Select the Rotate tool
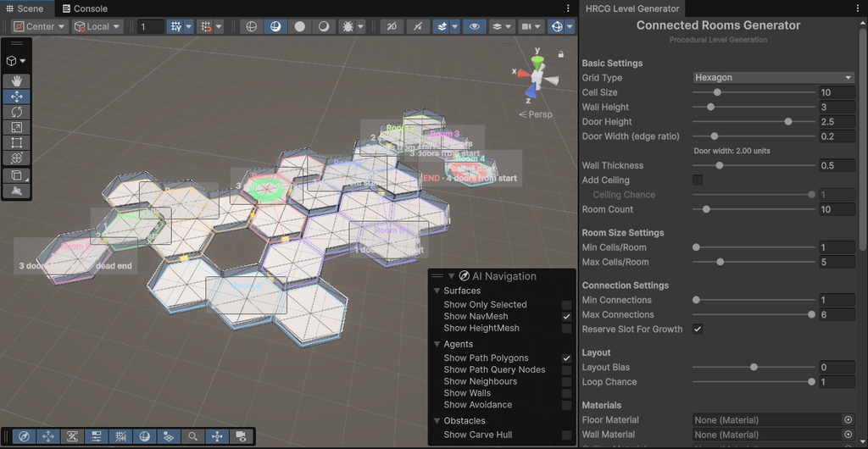 (17, 112)
